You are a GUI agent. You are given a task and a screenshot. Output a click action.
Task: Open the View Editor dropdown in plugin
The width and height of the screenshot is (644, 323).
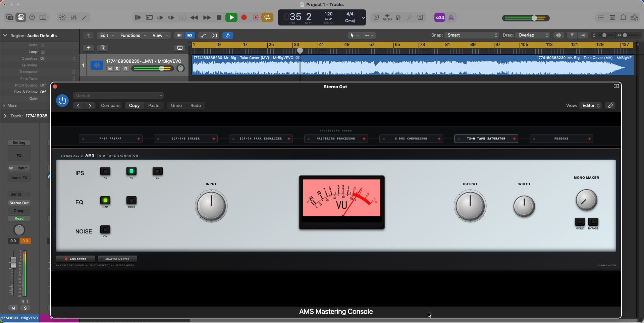pyautogui.click(x=591, y=106)
